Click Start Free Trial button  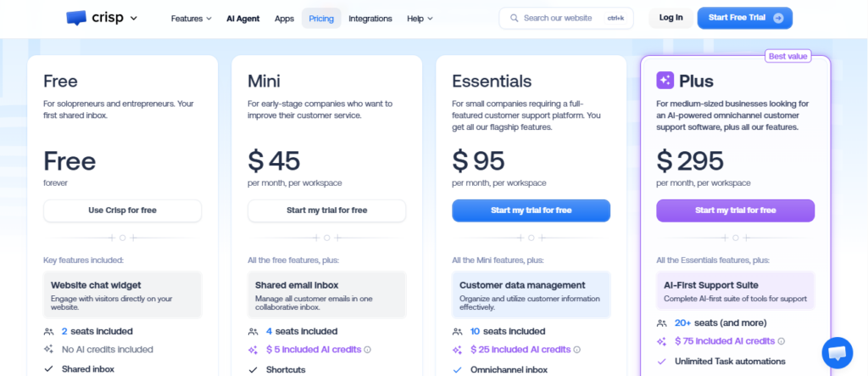(x=744, y=18)
